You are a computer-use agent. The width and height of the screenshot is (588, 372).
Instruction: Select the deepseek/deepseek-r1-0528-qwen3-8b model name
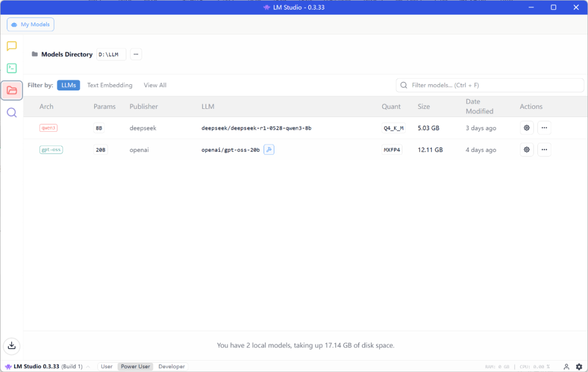256,128
